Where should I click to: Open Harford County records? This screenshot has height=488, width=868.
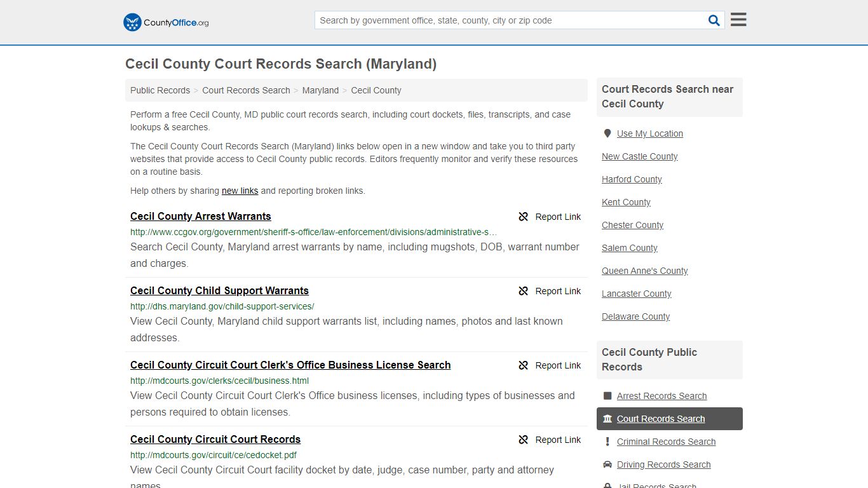coord(632,179)
